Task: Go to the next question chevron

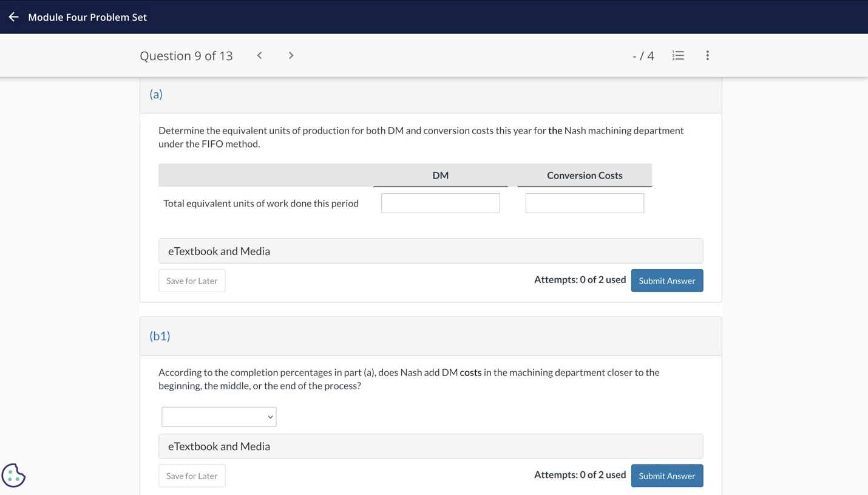Action: (291, 55)
